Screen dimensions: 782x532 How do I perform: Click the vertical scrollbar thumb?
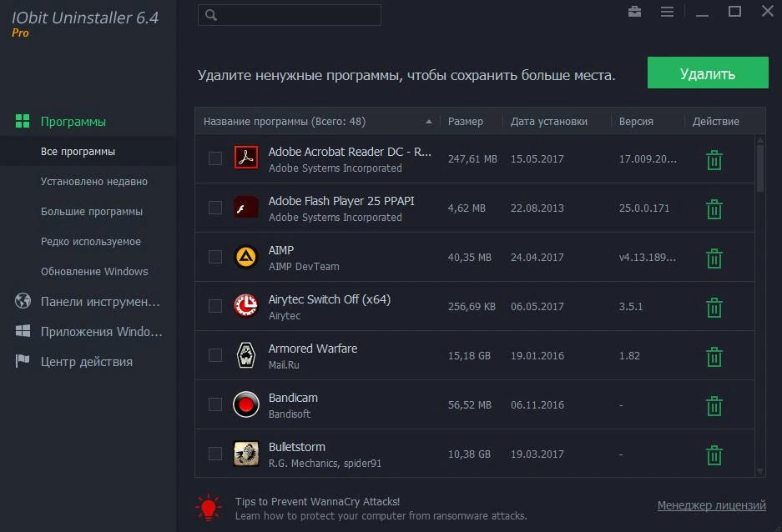(x=760, y=167)
